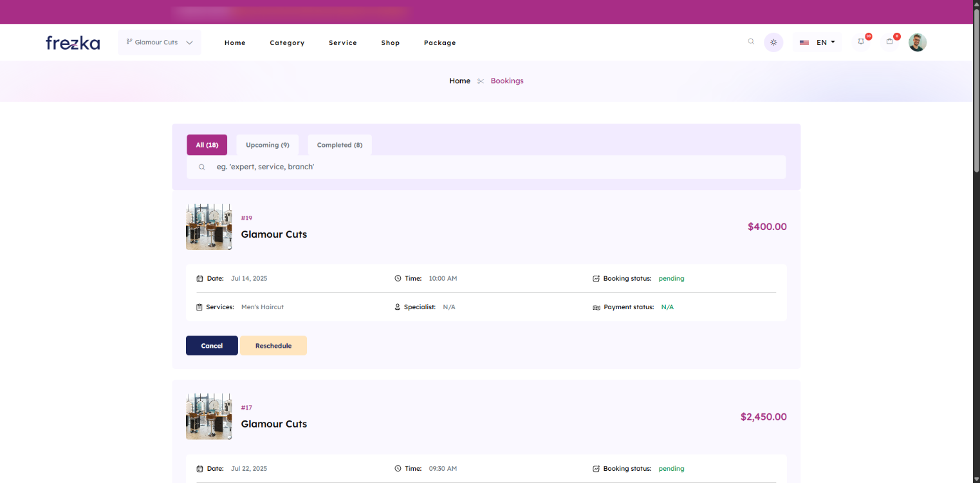Open the shopping cart icon
The height and width of the screenshot is (483, 980).
[889, 42]
